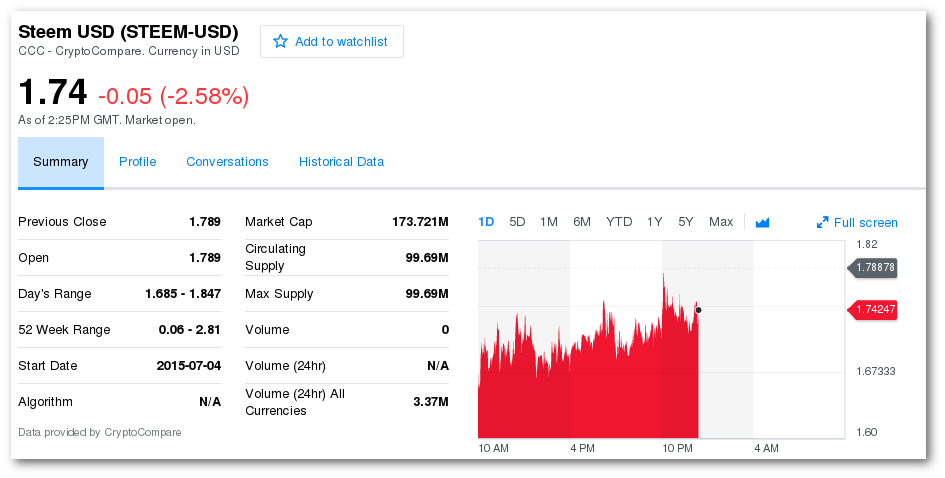Choose the 6M chart range
The image size is (945, 478).
tap(582, 222)
